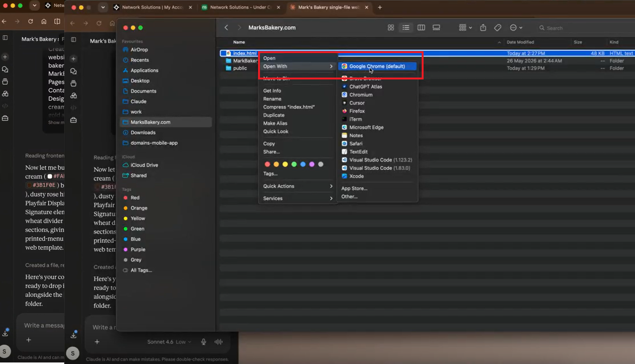
Task: Open Desktop in Finder sidebar
Action: pyautogui.click(x=140, y=81)
